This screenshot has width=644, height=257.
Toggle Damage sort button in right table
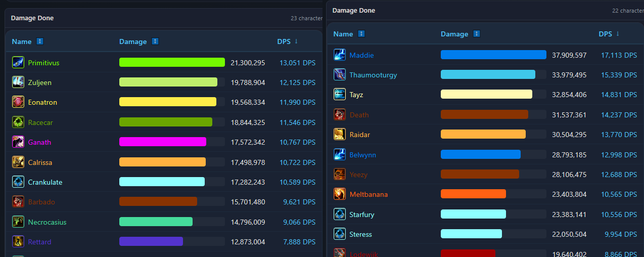(x=477, y=34)
